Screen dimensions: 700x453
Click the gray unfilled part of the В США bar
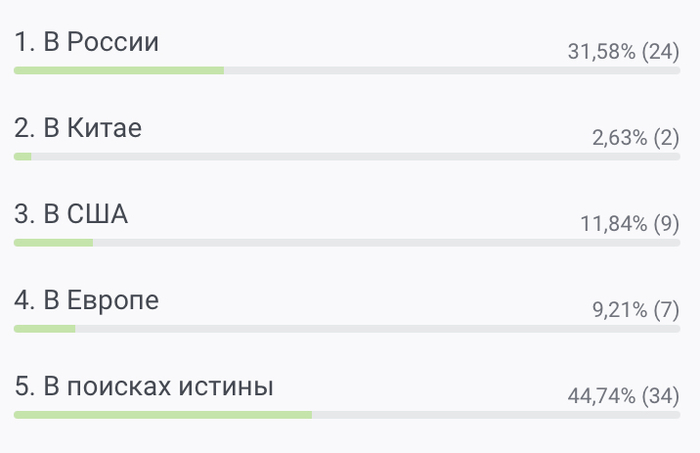387,243
